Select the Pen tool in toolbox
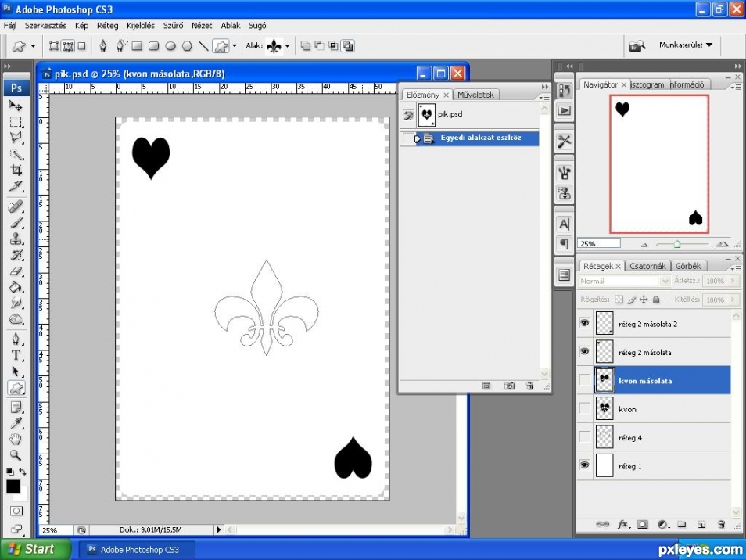 coord(16,339)
